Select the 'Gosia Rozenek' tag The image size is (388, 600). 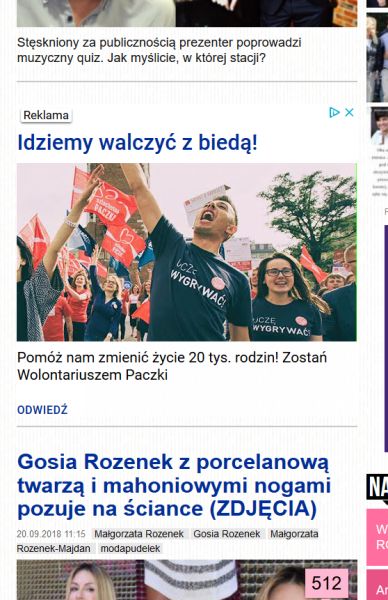(227, 534)
